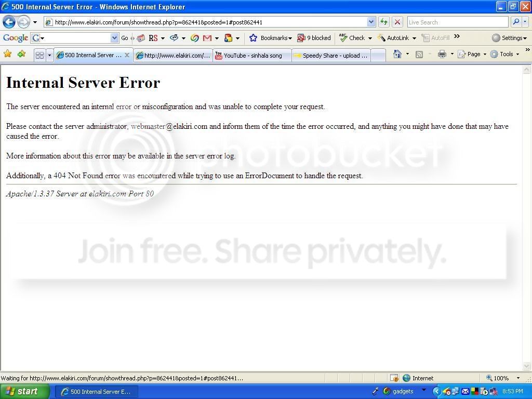Open the Windows Start menu
The height and width of the screenshot is (399, 532).
[24, 392]
